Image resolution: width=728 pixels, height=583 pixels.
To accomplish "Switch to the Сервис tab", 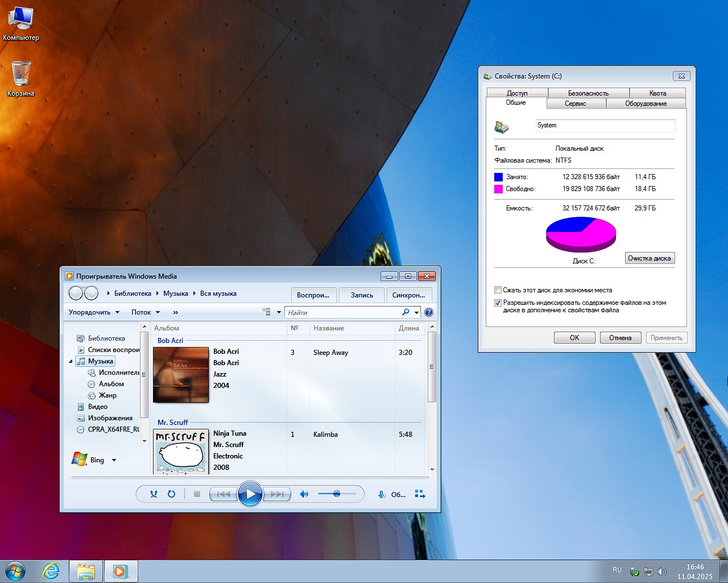I will point(576,104).
